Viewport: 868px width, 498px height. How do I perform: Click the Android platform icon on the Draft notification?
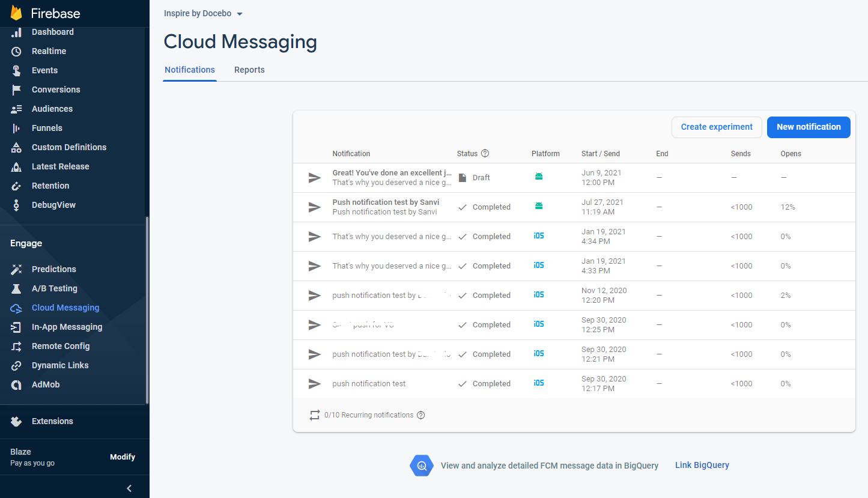pos(539,176)
